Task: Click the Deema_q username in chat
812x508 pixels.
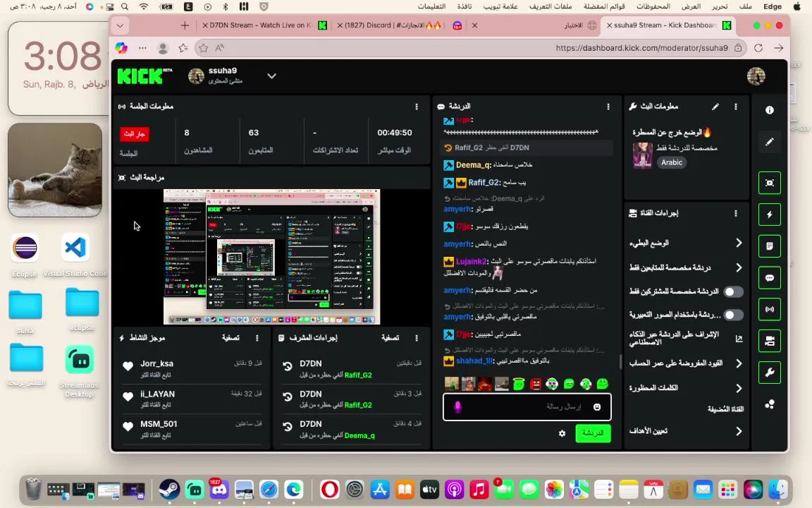Action: click(472, 165)
